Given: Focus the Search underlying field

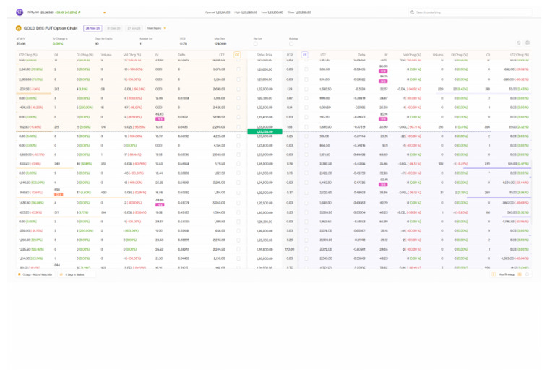Looking at the screenshot, I should point(470,12).
